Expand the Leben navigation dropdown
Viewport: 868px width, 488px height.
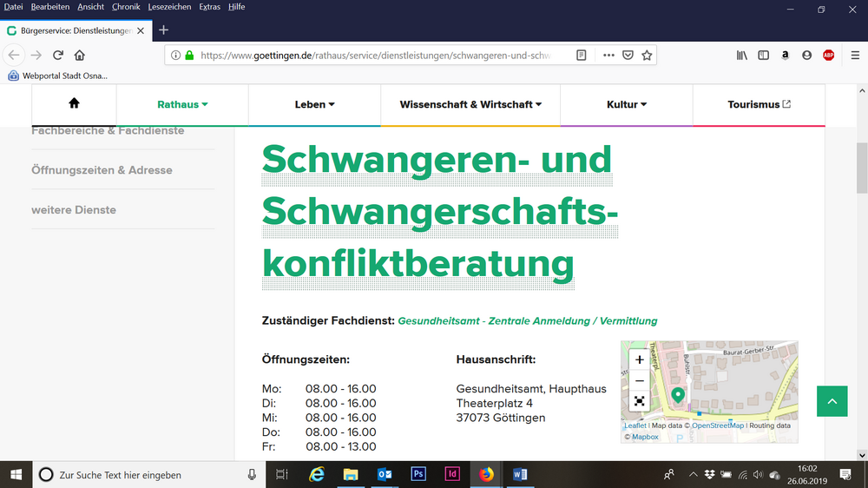coord(314,104)
